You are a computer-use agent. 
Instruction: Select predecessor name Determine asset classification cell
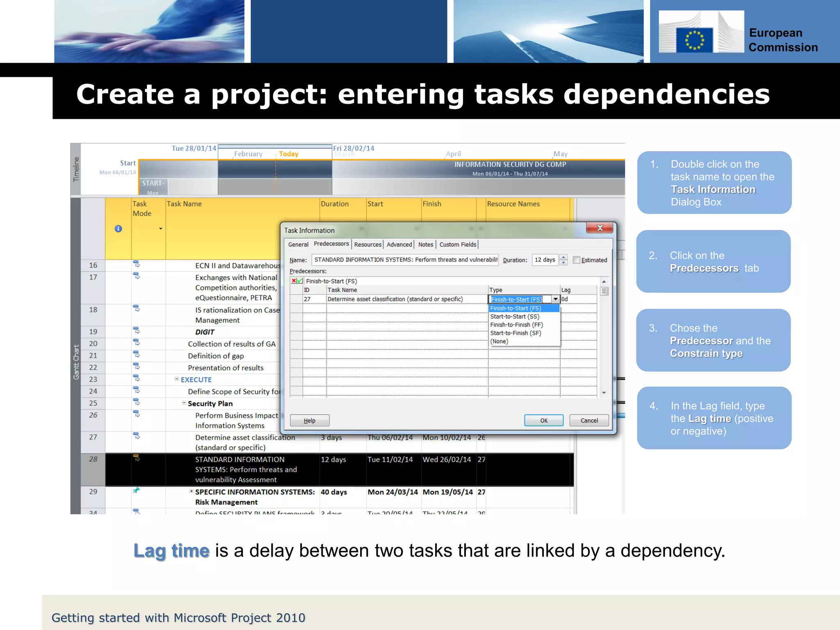tap(407, 299)
